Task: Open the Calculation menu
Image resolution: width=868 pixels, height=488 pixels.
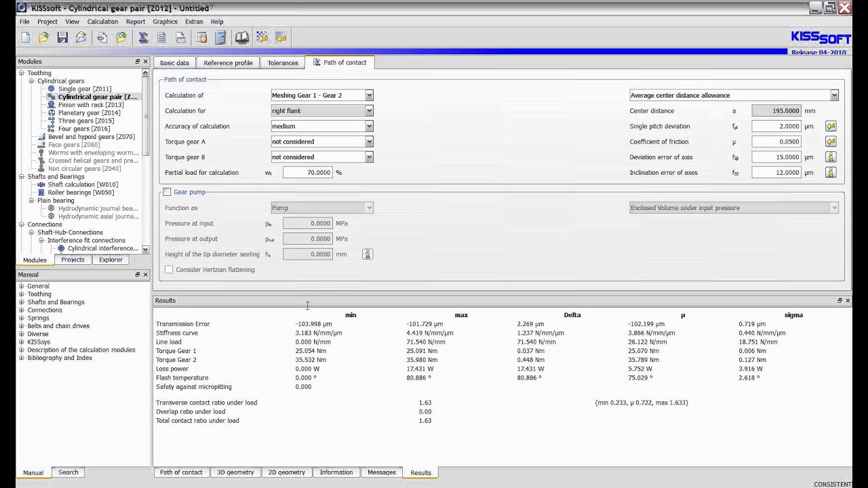Action: pyautogui.click(x=102, y=22)
